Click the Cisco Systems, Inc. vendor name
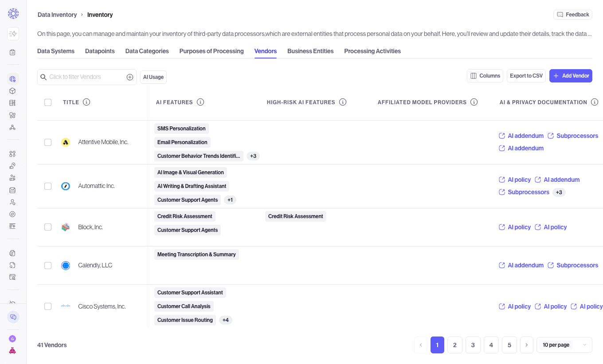 click(102, 306)
